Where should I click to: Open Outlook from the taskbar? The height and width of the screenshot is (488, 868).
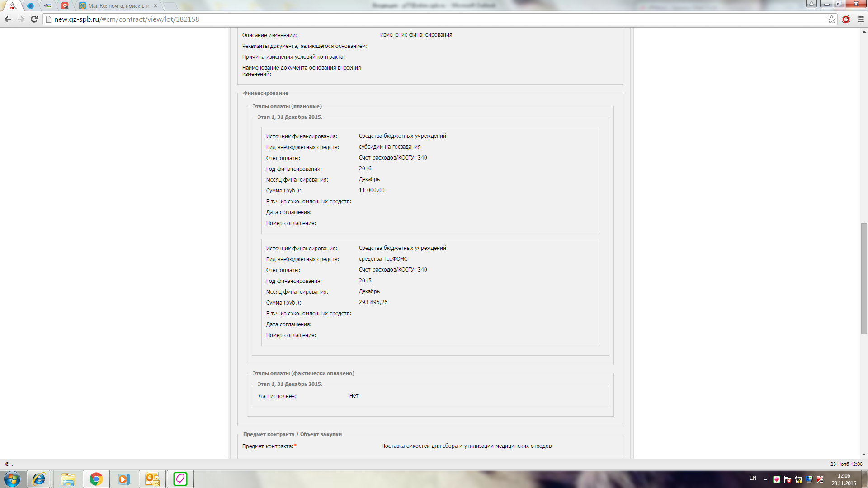[152, 479]
